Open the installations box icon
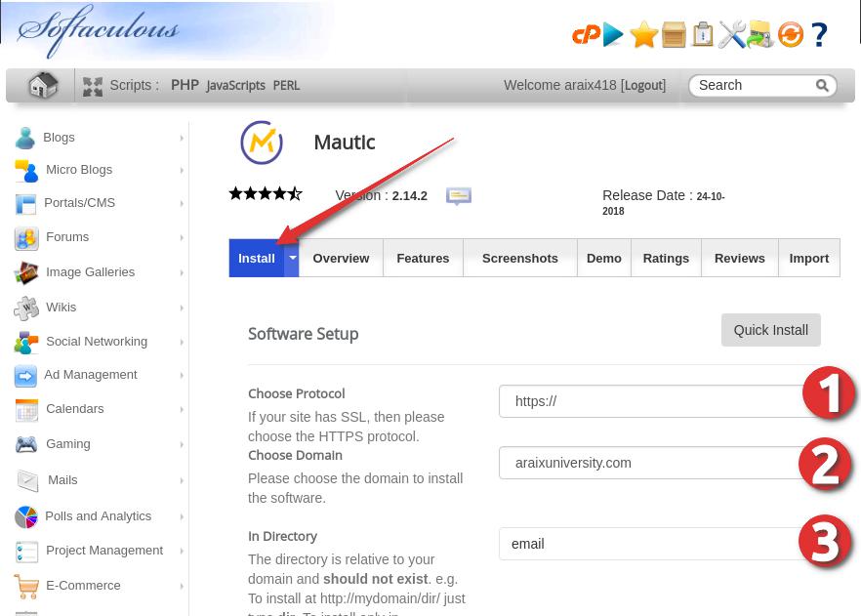This screenshot has width=861, height=616. [674, 34]
